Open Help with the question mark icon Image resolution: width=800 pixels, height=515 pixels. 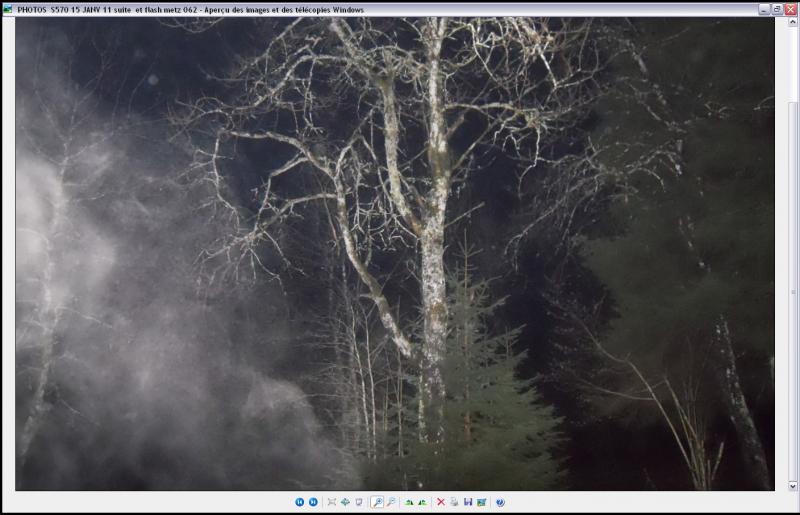(500, 502)
